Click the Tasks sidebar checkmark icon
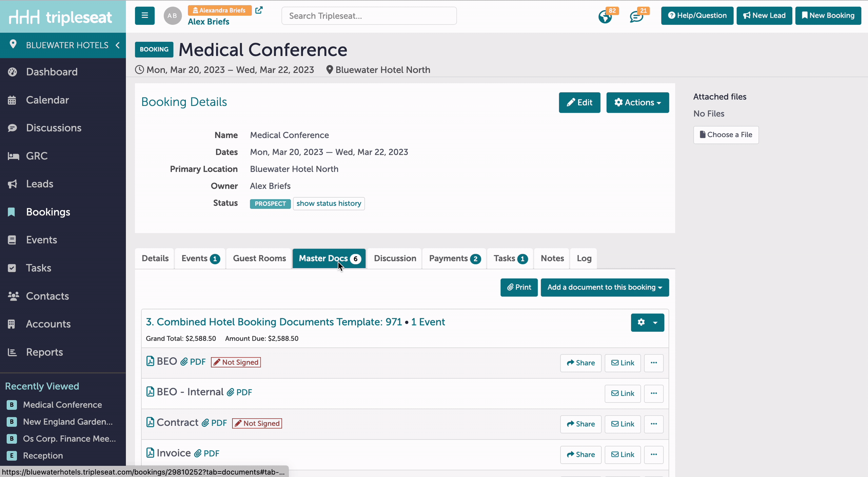 click(x=12, y=268)
